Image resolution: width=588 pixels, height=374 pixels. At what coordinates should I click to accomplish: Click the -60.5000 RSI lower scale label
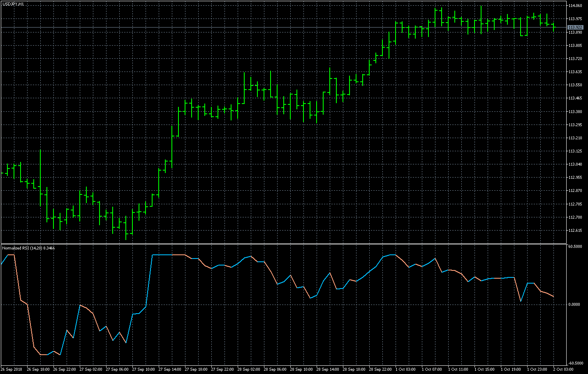click(x=575, y=363)
